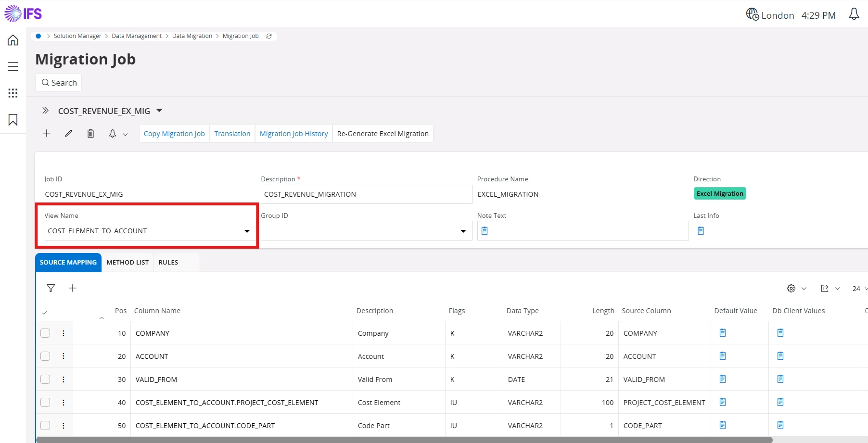868x443 pixels.
Task: Open Db Client Values note for ACCOUNT row
Action: [x=780, y=356]
